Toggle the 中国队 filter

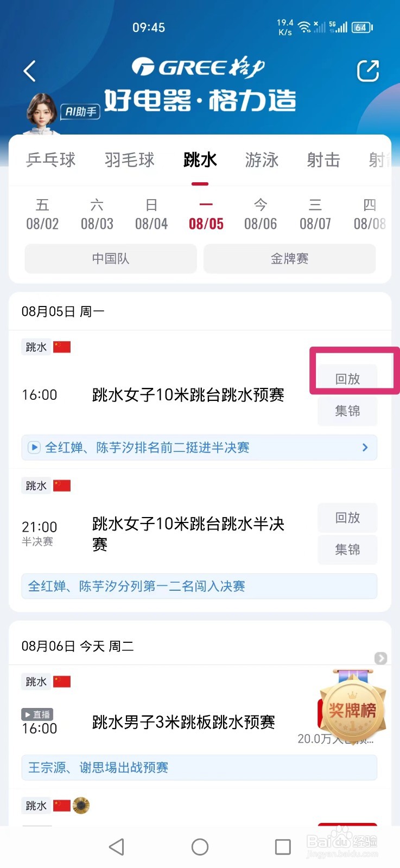coord(111,259)
